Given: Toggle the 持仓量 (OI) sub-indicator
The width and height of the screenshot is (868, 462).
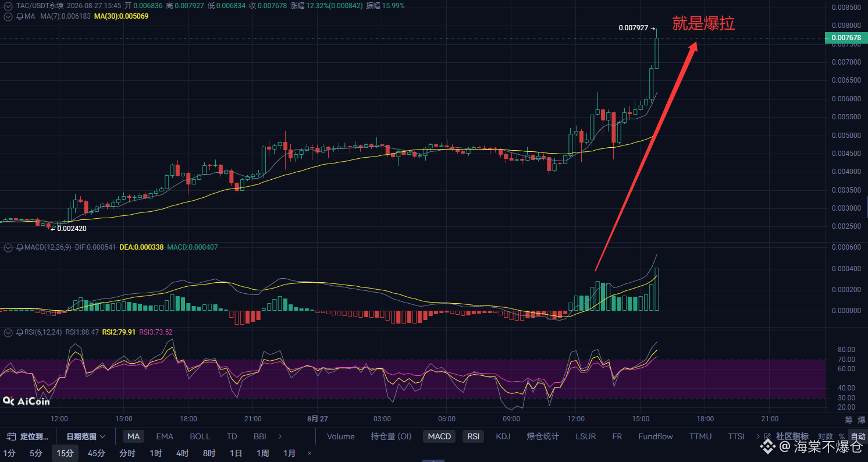Looking at the screenshot, I should coord(391,436).
